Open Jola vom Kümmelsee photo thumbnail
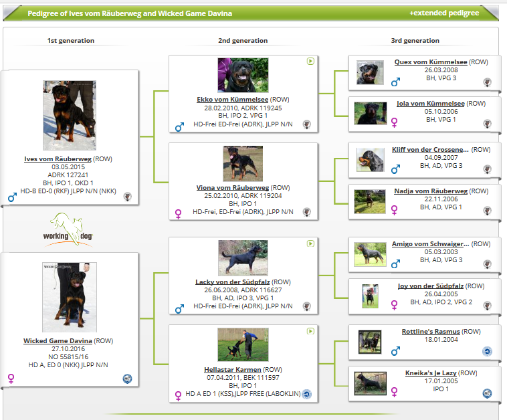The height and width of the screenshot is (420, 507). pos(370,113)
